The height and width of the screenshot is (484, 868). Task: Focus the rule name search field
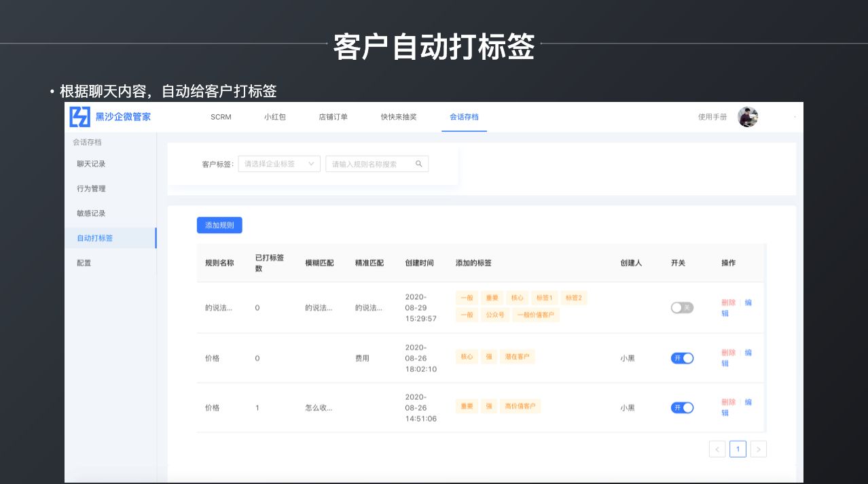tap(370, 164)
